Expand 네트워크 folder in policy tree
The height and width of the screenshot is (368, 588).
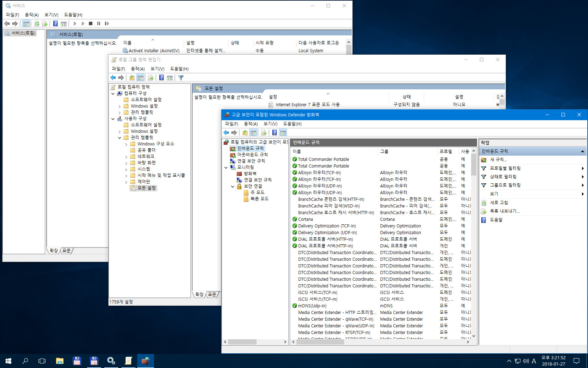tap(126, 157)
